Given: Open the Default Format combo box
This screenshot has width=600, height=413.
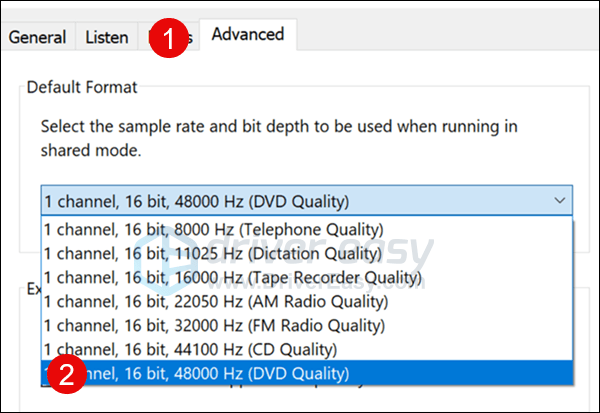Looking at the screenshot, I should (300, 200).
